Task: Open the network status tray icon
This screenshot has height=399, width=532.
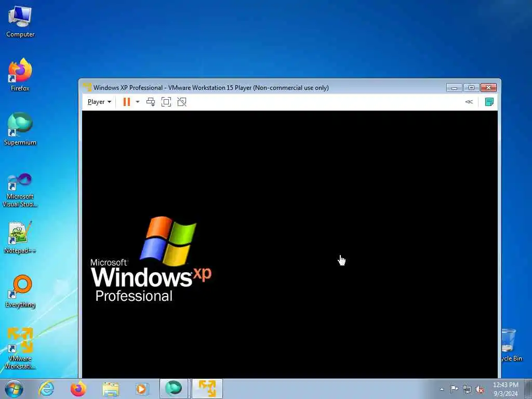Action: (467, 389)
